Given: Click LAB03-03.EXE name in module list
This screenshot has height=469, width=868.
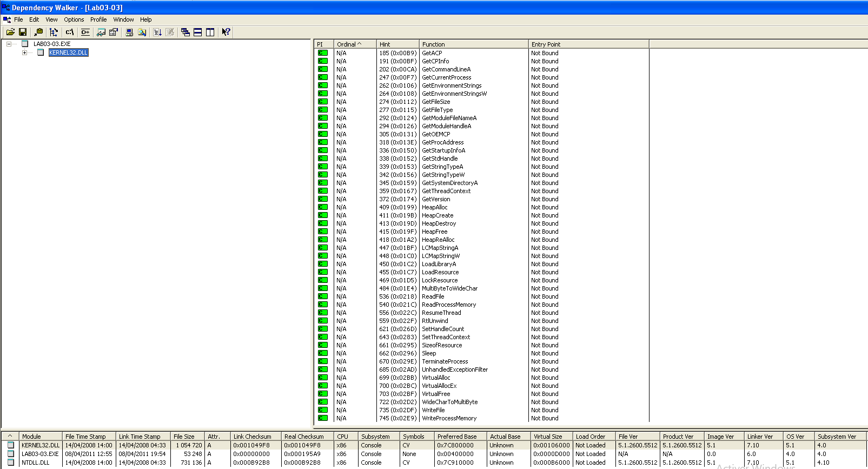Looking at the screenshot, I should click(40, 454).
